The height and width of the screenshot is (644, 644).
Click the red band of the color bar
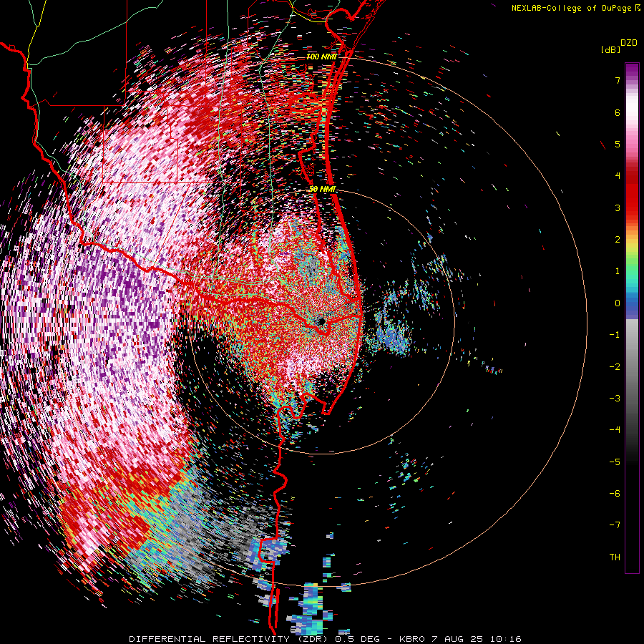coord(632,193)
